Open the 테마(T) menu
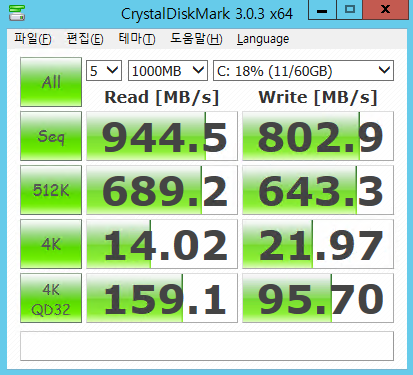The height and width of the screenshot is (375, 413). (x=137, y=39)
